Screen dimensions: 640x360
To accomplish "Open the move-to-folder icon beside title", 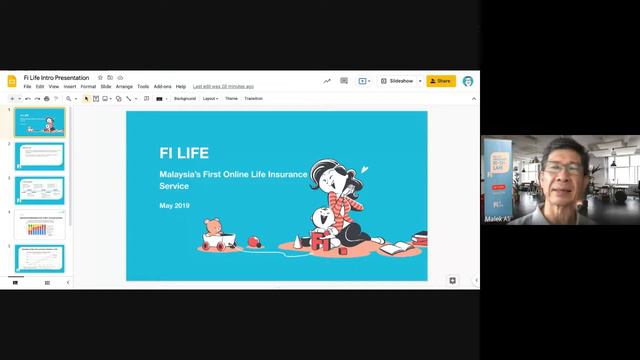I will (x=110, y=78).
